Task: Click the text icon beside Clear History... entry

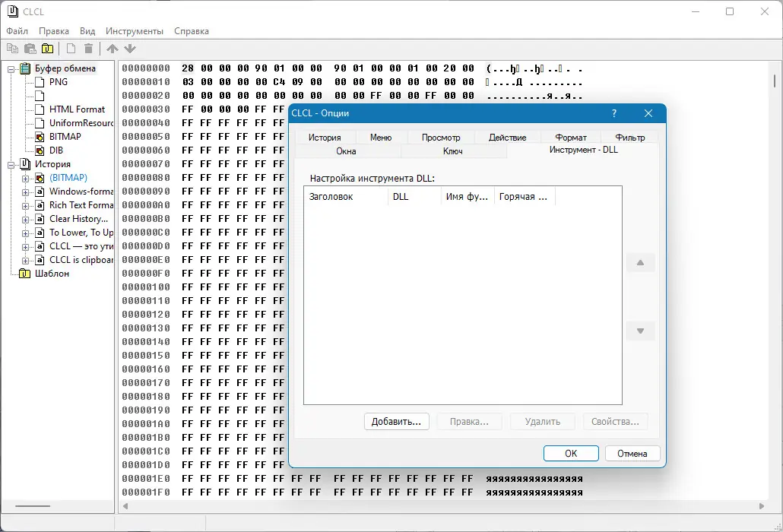Action: pyautogui.click(x=40, y=219)
